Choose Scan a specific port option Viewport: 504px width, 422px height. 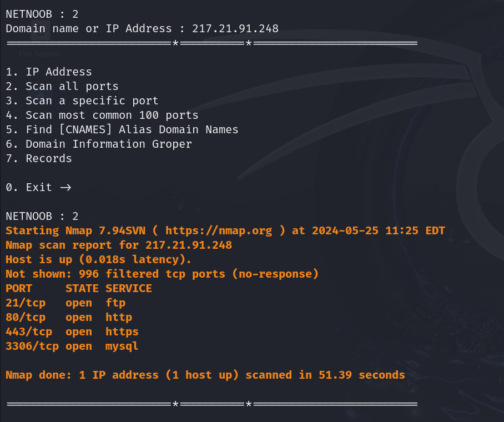(x=82, y=101)
